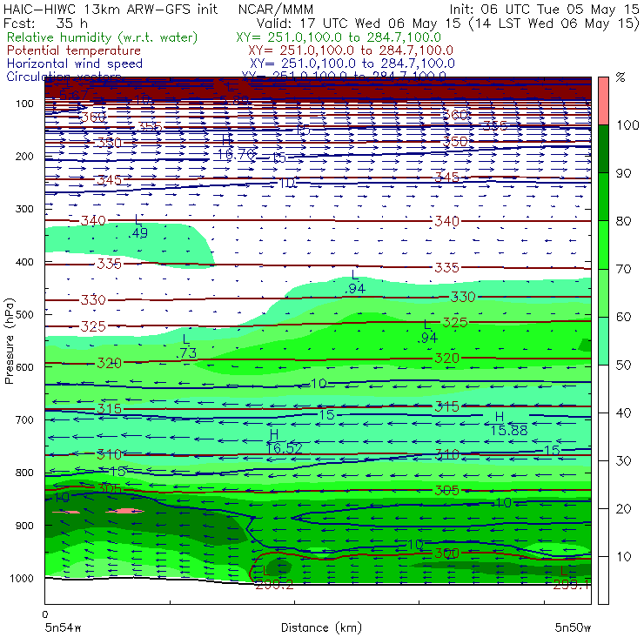Screen dimensions: 644x644
Task: Pick the 70–80% bright green colorbar segment
Action: click(x=603, y=245)
